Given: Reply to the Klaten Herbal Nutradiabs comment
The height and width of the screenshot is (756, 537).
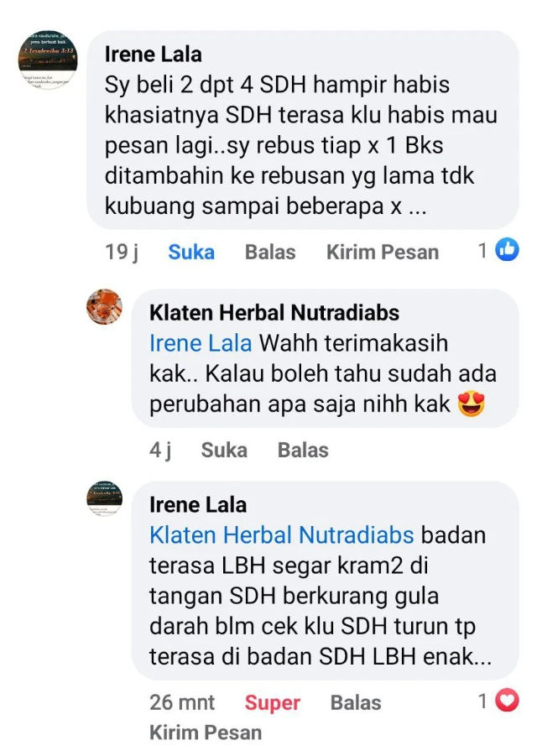Looking at the screenshot, I should coord(303,451).
